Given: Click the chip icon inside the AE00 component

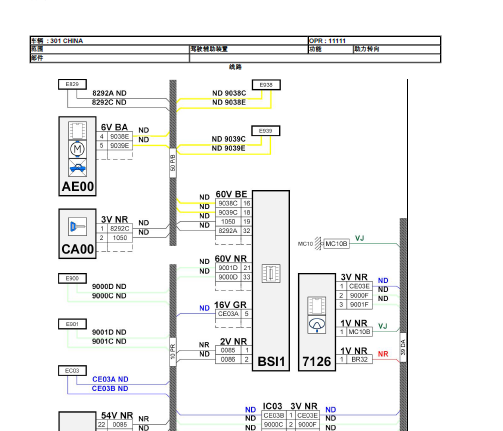Looking at the screenshot, I should (x=77, y=131).
